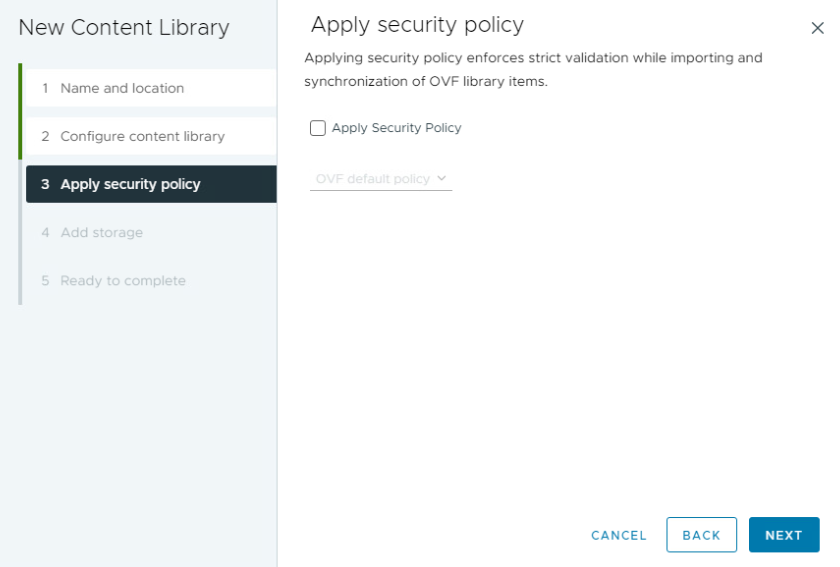840x567 pixels.
Task: Click the CANCEL button
Action: coord(619,535)
